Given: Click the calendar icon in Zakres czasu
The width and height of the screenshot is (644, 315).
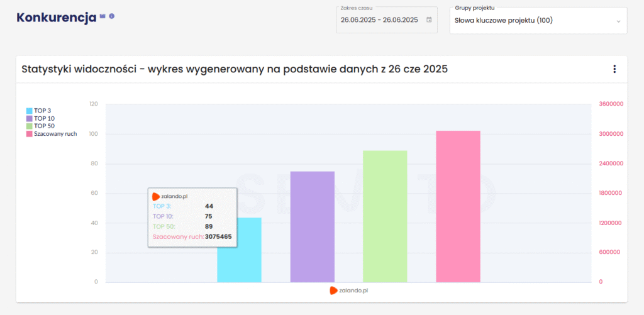Looking at the screenshot, I should coord(429,19).
